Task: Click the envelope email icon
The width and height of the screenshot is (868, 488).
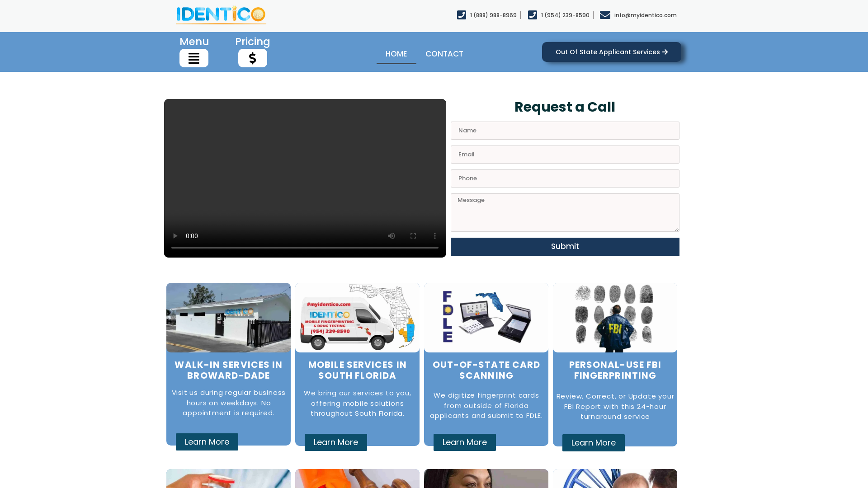Action: pos(605,15)
